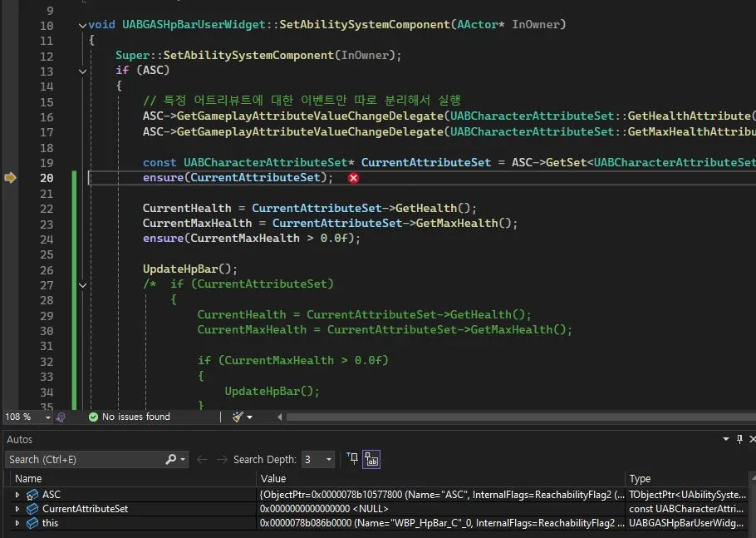756x538 pixels.
Task: Select the Autos panel title
Action: pyautogui.click(x=19, y=440)
